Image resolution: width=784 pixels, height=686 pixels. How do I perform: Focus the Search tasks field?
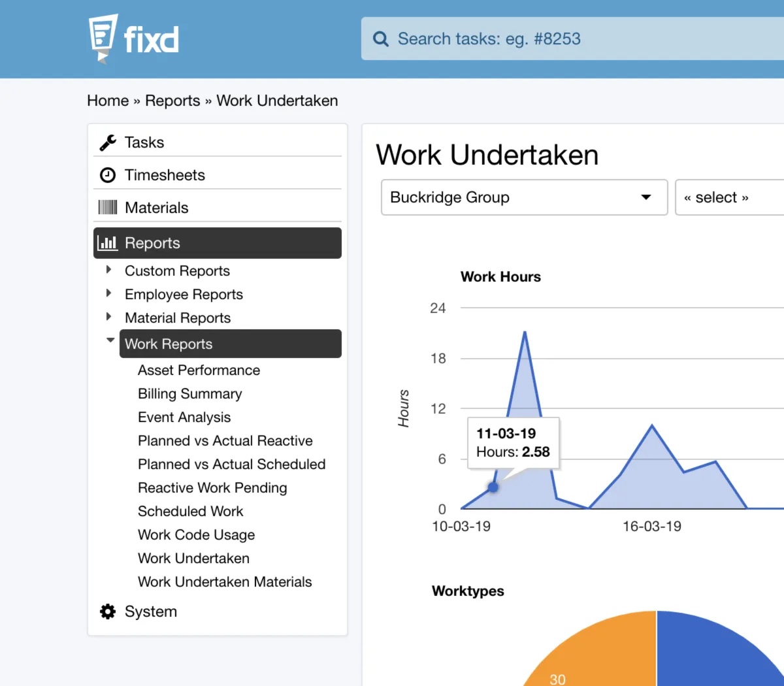(572, 39)
